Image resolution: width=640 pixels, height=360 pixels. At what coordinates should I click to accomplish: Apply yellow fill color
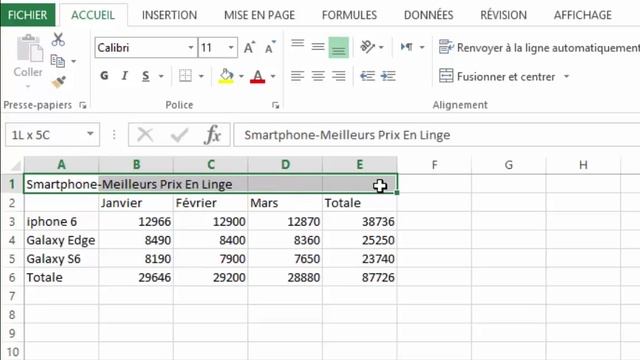226,76
